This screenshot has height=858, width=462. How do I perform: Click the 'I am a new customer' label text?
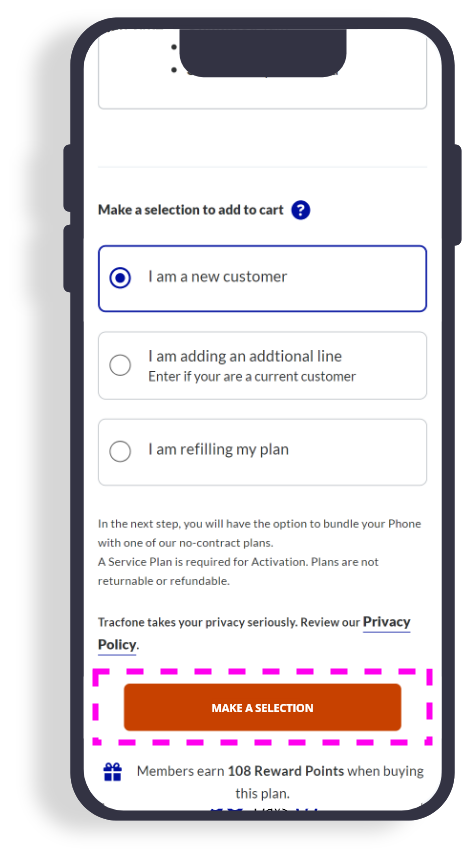pos(217,277)
